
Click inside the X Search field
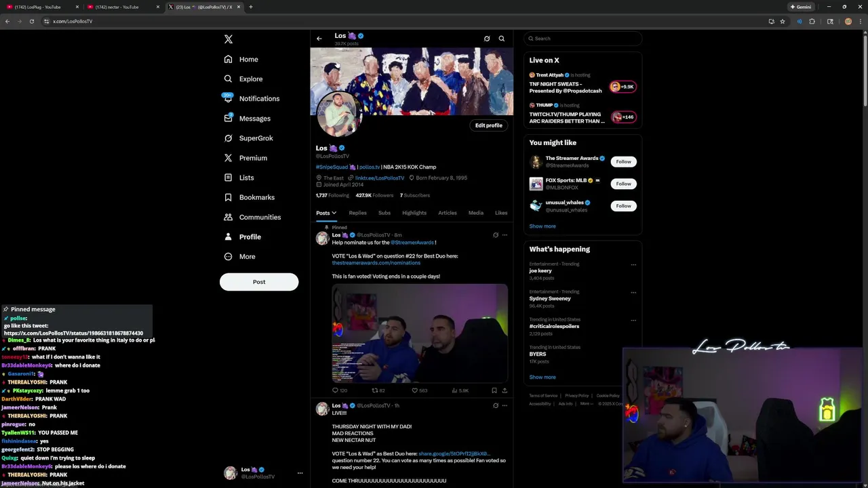click(x=583, y=39)
